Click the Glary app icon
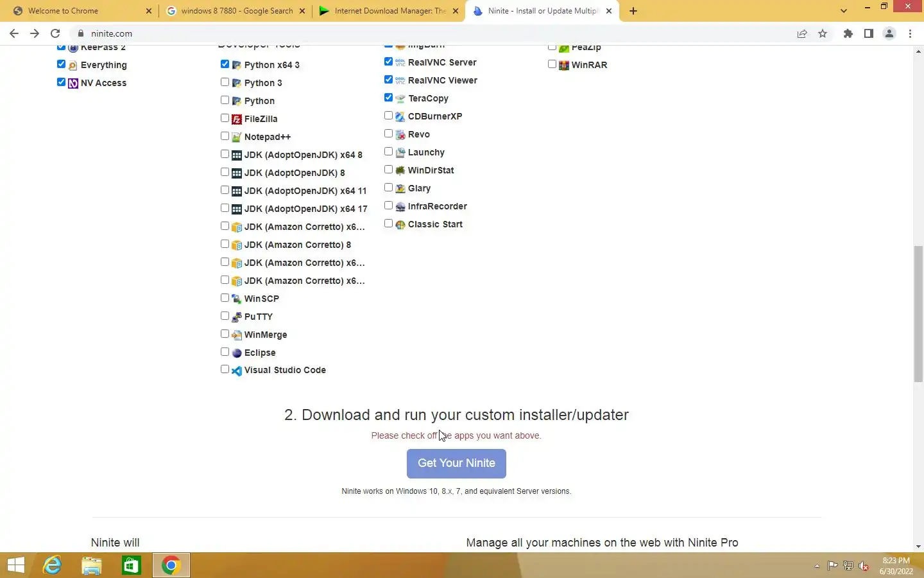This screenshot has height=578, width=924. point(400,188)
